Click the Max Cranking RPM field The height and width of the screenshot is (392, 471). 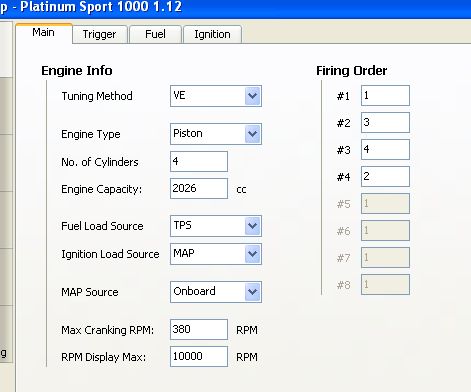click(x=199, y=330)
